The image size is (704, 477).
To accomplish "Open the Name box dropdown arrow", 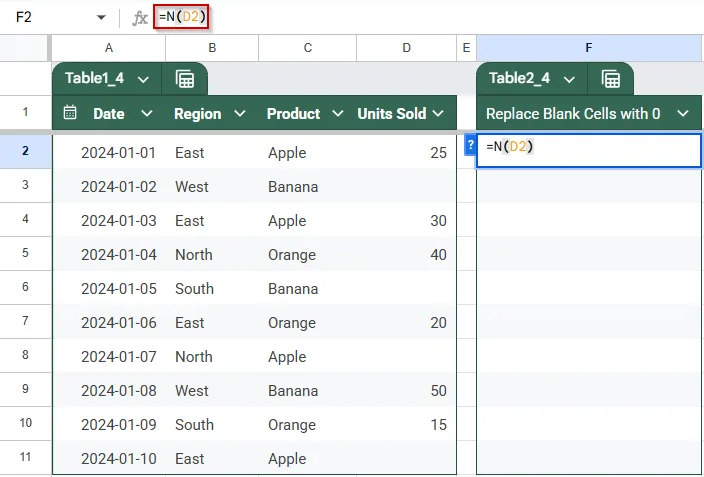I will (101, 18).
